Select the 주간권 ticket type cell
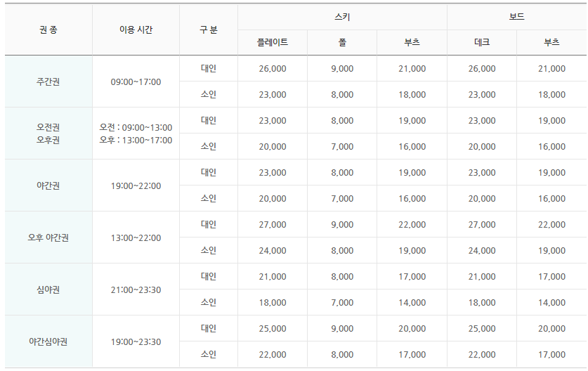Image resolution: width=588 pixels, height=371 pixels. [48, 82]
